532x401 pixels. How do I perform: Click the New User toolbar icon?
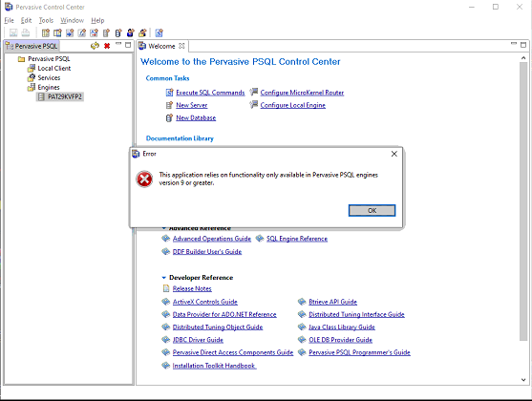click(130, 32)
